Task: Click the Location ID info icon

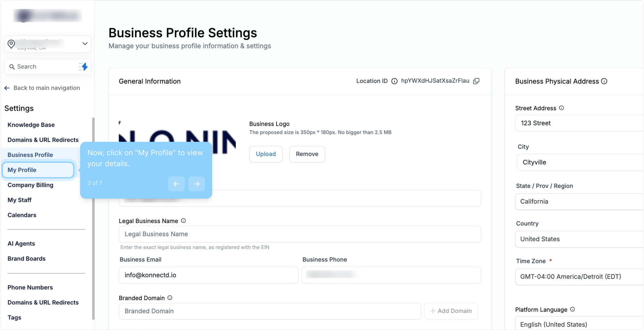Action: (394, 81)
